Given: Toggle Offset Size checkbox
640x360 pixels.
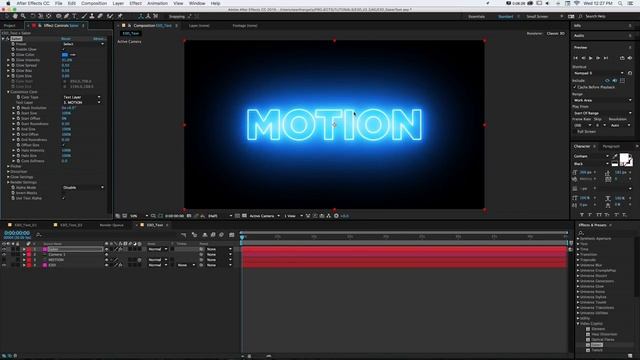Looking at the screenshot, I should [x=63, y=145].
